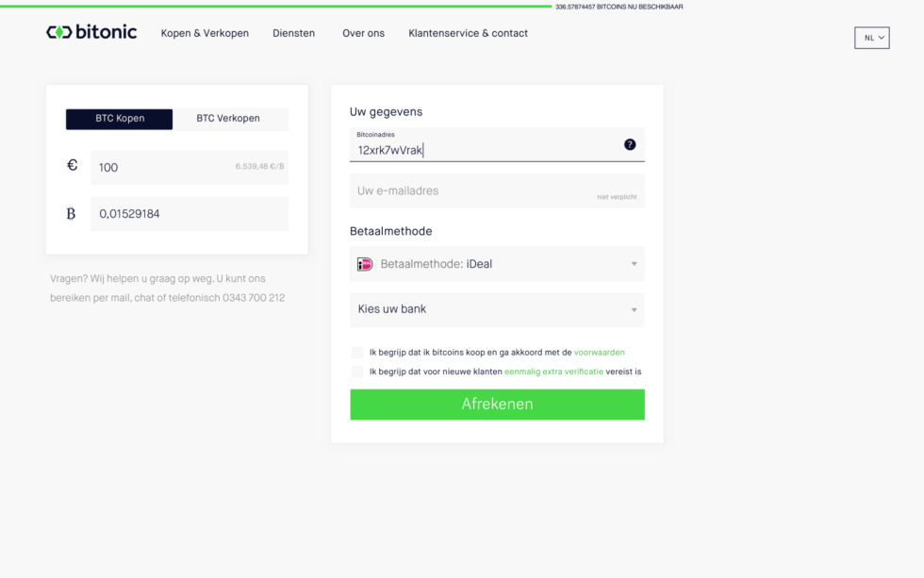Screen dimensions: 924x578
Task: Click the iDeal payment logo icon
Action: [365, 264]
